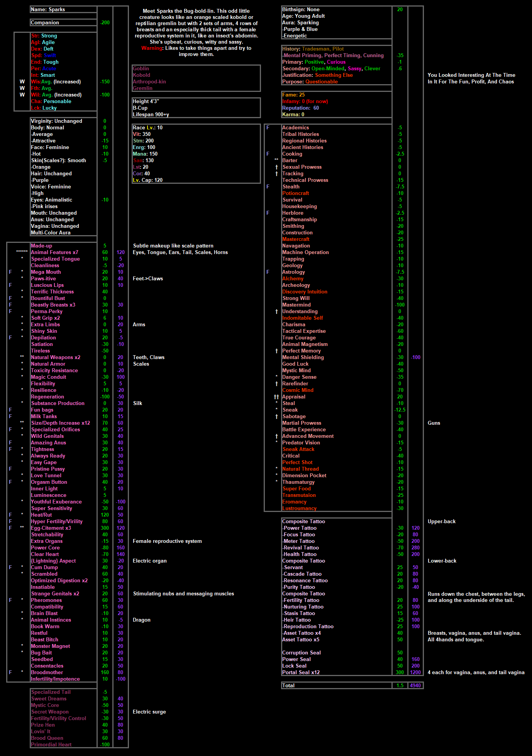Select the 'Good Luck' skill row
The width and height of the screenshot is (532, 756).
(295, 364)
